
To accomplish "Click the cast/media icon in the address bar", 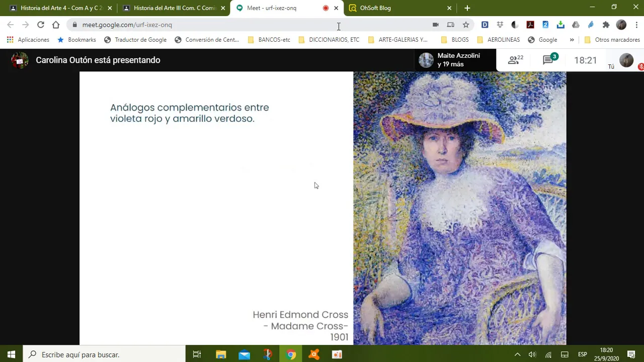I will click(451, 25).
